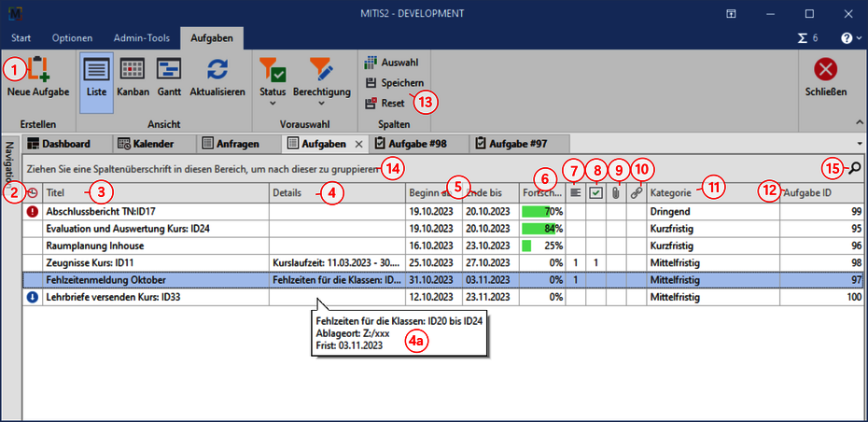Viewport: 868px width, 422px height.
Task: Click the Neue Aufgabe icon
Action: coord(37,70)
